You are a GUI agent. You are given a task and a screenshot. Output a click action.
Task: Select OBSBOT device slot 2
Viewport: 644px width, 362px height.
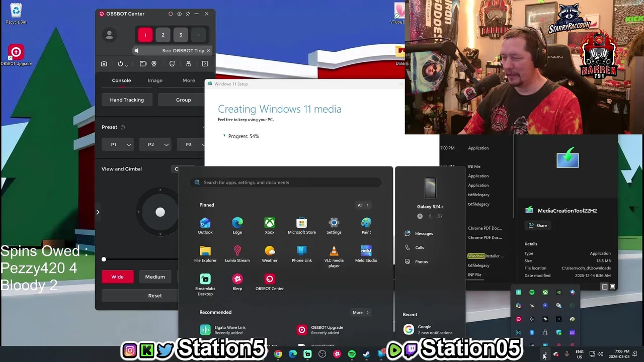pos(163,35)
